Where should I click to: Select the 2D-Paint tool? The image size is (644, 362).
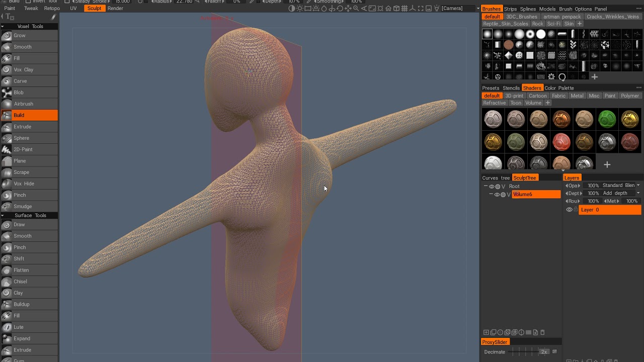point(29,149)
